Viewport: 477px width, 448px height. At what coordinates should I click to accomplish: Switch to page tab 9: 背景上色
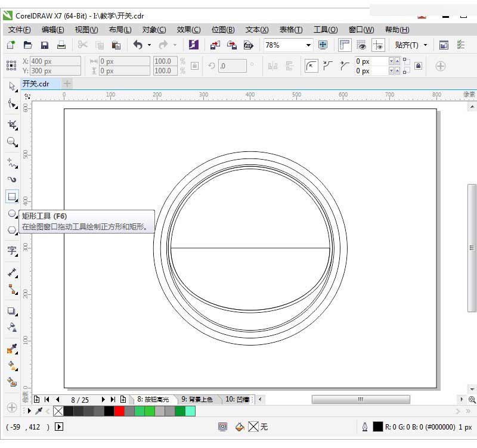(x=197, y=399)
